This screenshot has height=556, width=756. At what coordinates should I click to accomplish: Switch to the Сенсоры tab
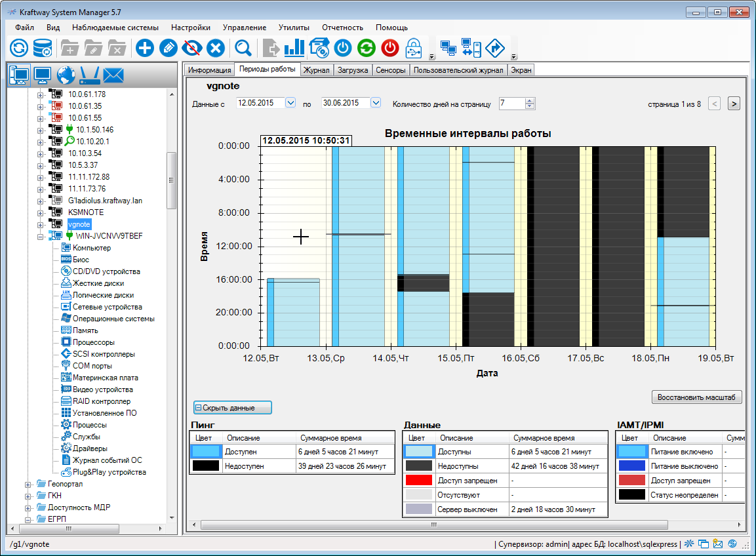point(391,69)
